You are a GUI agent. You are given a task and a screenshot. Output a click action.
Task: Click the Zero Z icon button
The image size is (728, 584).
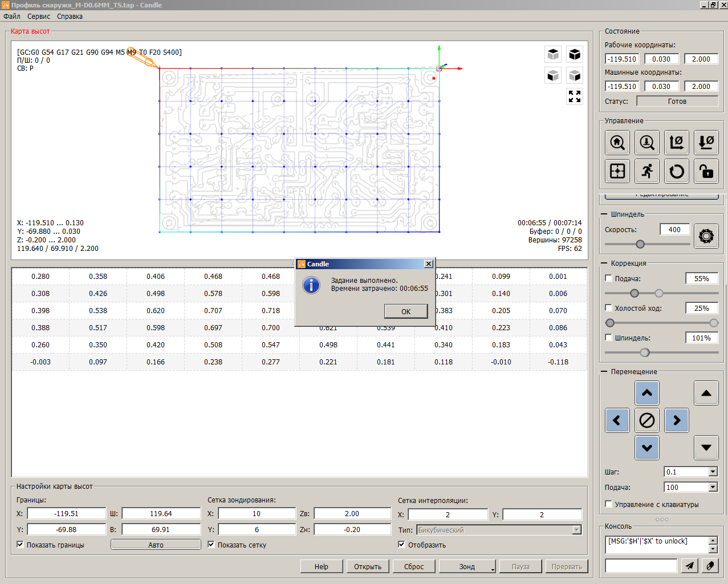click(x=706, y=143)
